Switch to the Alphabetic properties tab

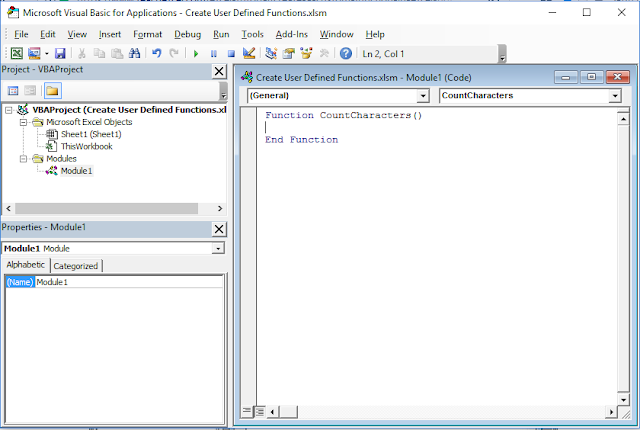click(x=25, y=265)
